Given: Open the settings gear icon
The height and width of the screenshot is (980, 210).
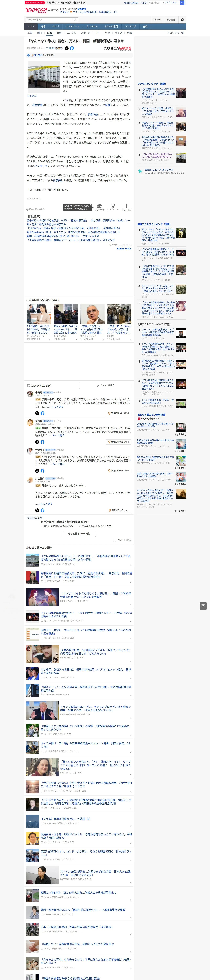Looking at the screenshot, I should [x=182, y=20].
